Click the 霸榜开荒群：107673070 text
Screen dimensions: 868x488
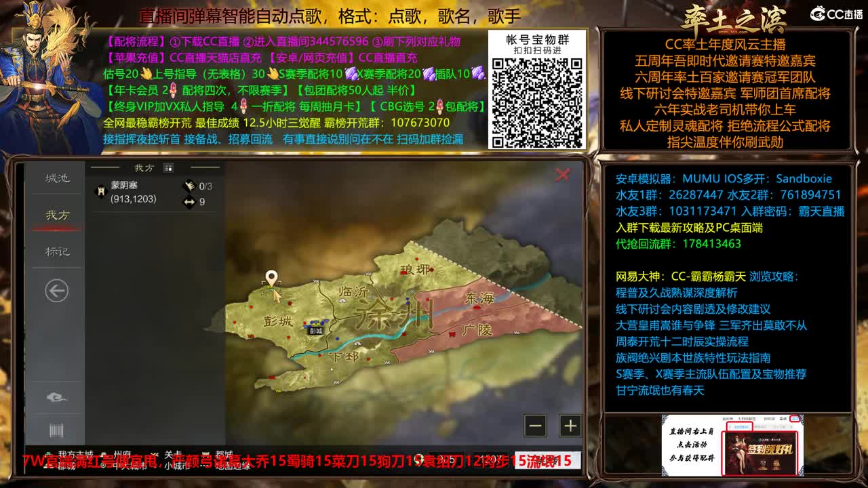click(x=387, y=123)
